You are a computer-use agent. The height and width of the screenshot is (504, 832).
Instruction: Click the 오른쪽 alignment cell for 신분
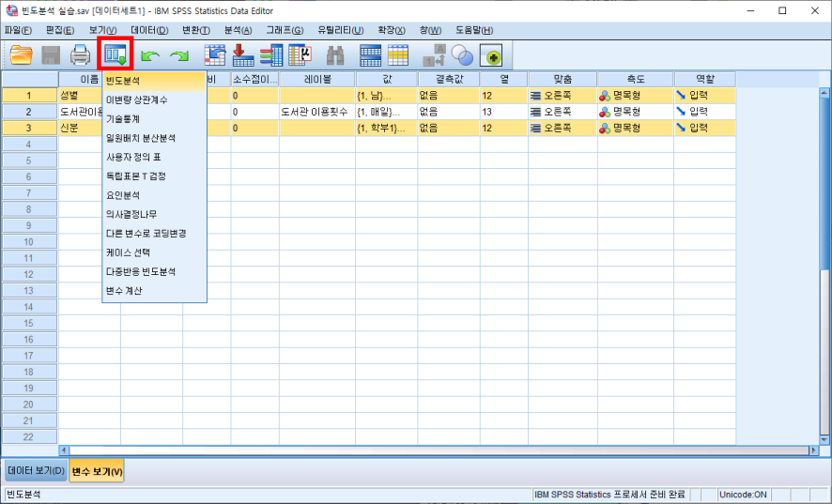562,128
